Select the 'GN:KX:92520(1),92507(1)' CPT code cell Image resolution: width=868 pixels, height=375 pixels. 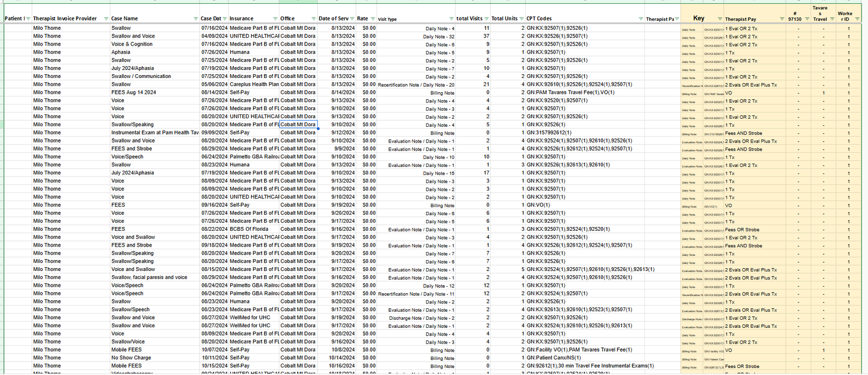point(585,101)
